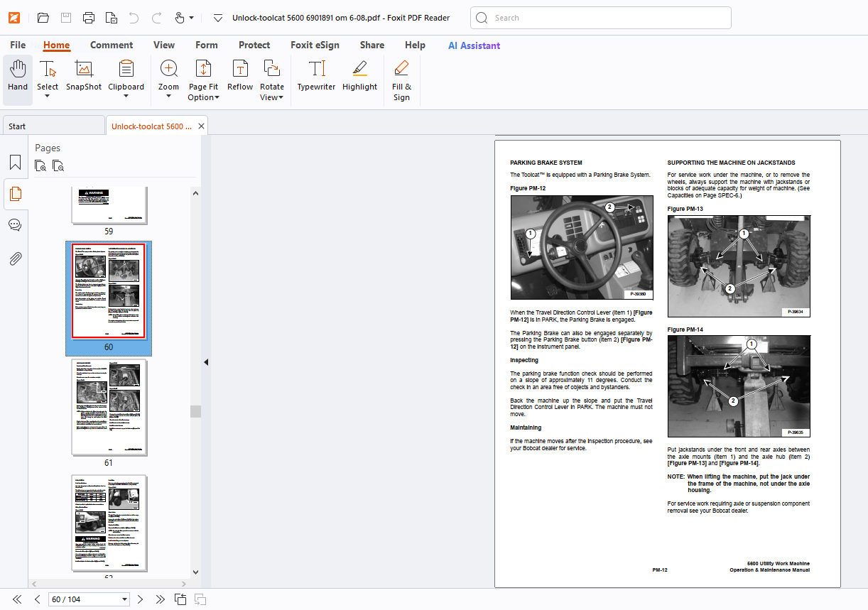The height and width of the screenshot is (610, 868).
Task: Activate the SnapShot tool
Action: [x=84, y=75]
